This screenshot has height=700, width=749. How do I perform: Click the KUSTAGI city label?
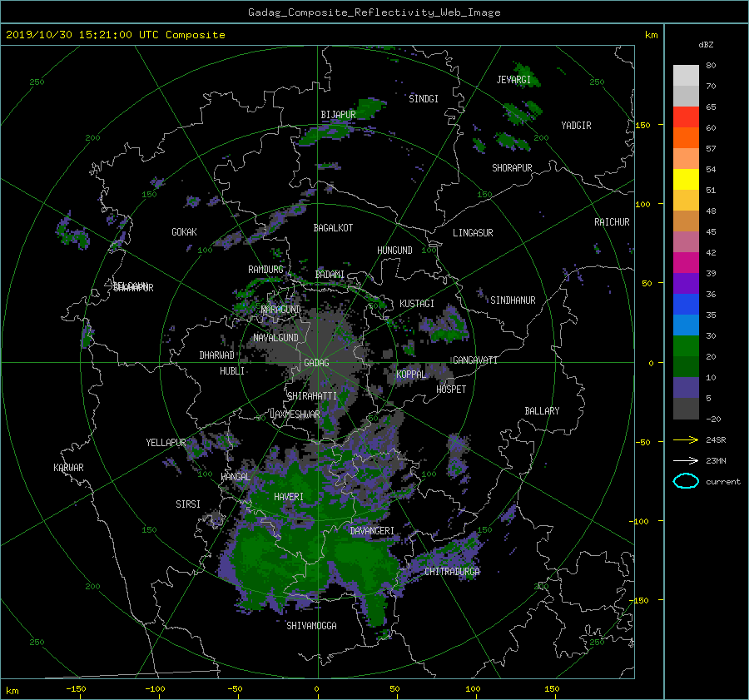[x=417, y=304]
